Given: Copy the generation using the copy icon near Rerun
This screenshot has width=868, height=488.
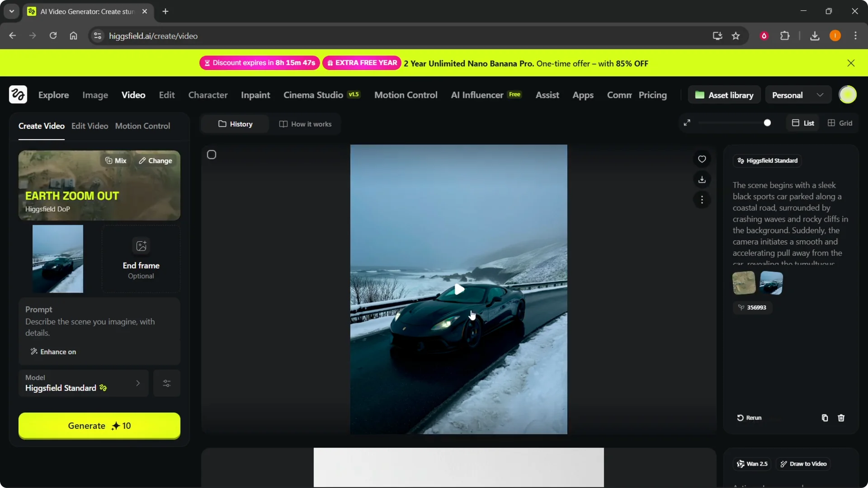Looking at the screenshot, I should (x=825, y=418).
